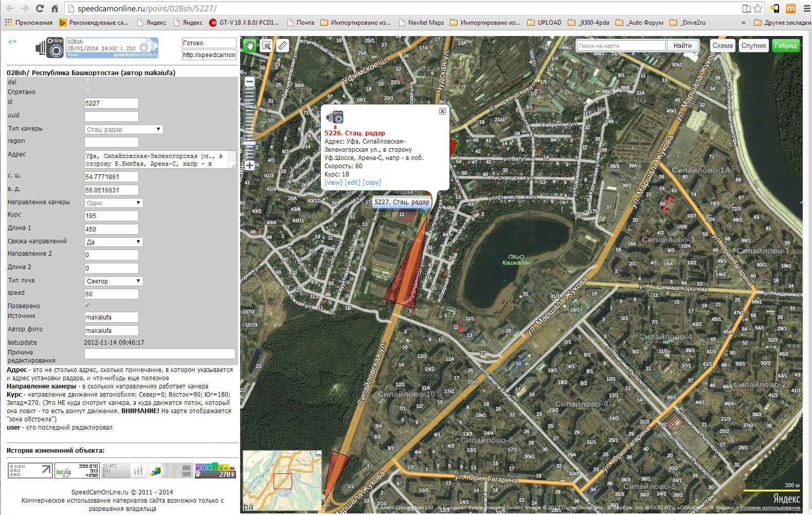Screen dimensions: 812x515
Task: Open the Тип камеры dropdown
Action: 123,129
